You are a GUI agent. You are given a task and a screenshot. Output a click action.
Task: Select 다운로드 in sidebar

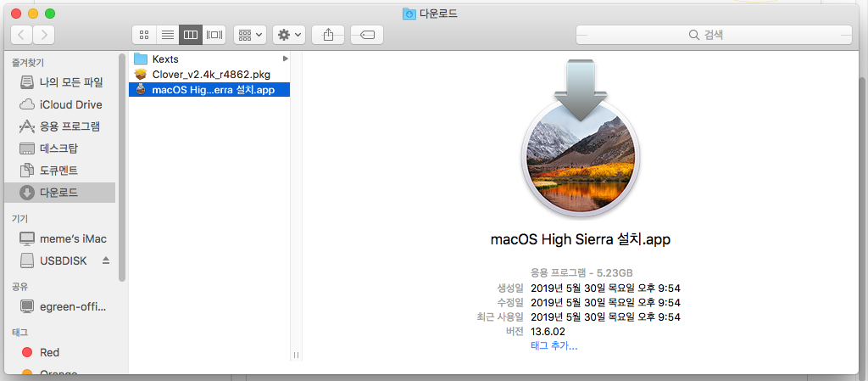(x=60, y=192)
